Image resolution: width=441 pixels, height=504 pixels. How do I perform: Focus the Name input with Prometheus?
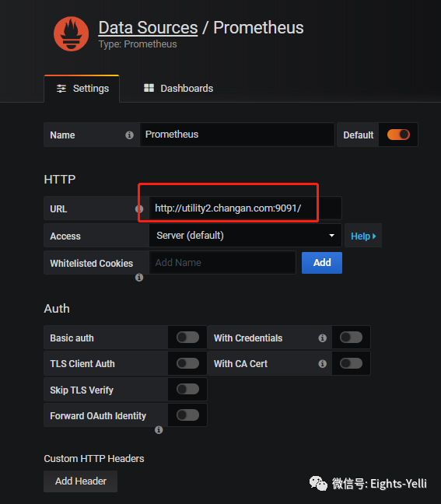tap(237, 135)
